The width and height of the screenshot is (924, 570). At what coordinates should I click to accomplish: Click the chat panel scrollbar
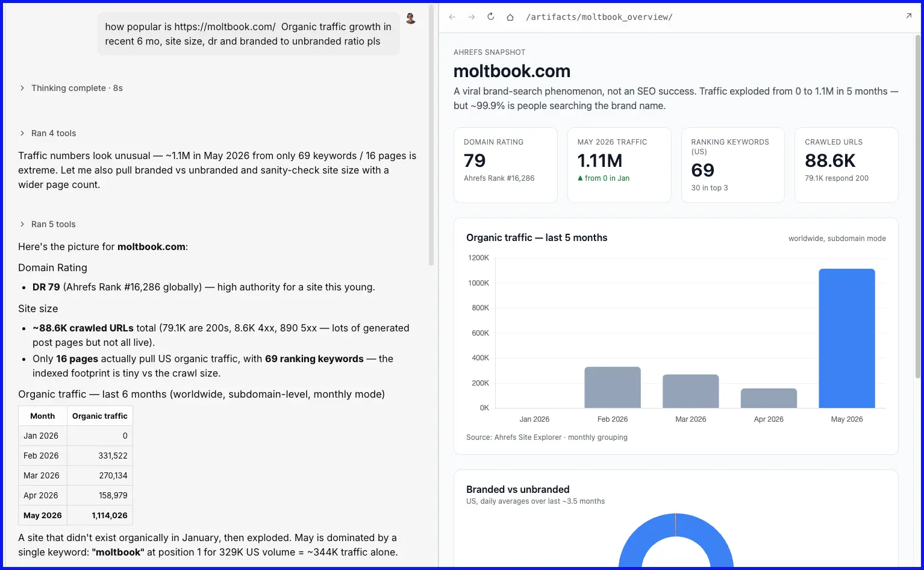431,135
